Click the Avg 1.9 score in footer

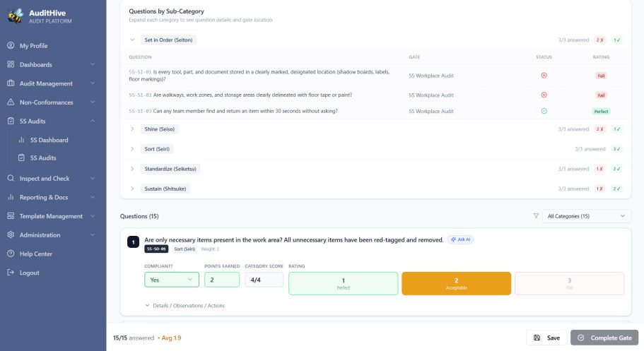(x=171, y=338)
